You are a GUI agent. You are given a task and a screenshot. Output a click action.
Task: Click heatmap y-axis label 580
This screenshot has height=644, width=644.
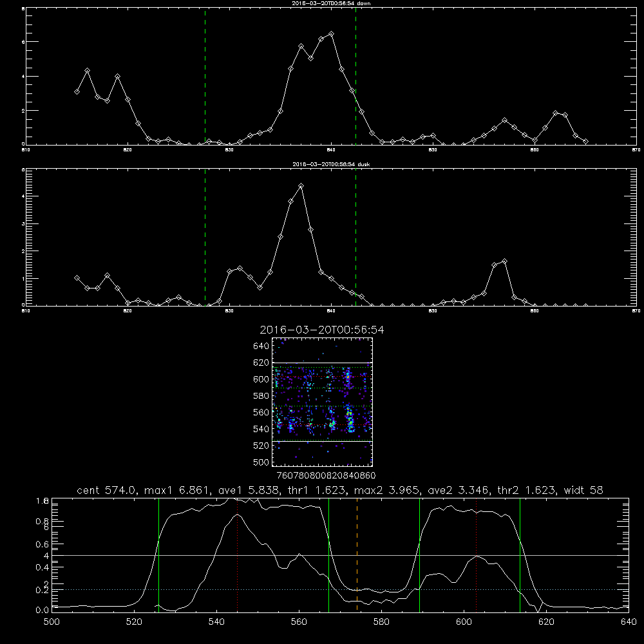(x=261, y=396)
